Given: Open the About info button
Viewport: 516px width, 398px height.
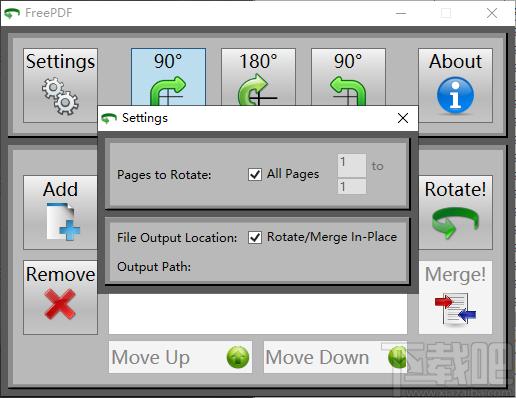Looking at the screenshot, I should click(x=455, y=85).
